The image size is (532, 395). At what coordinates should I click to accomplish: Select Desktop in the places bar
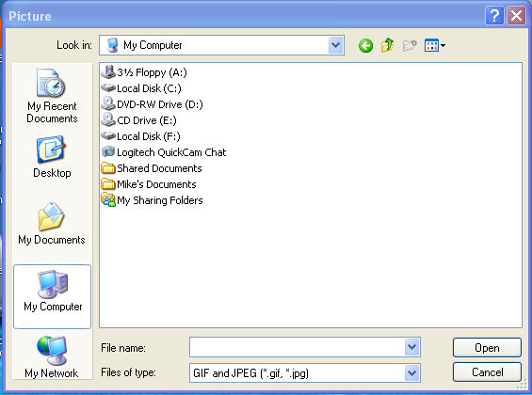coord(52,157)
